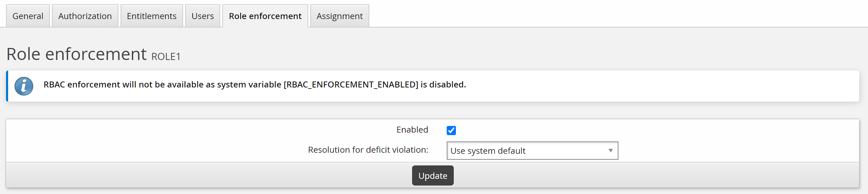The width and height of the screenshot is (868, 194).
Task: Toggle the Enabled checkbox
Action: tap(451, 131)
